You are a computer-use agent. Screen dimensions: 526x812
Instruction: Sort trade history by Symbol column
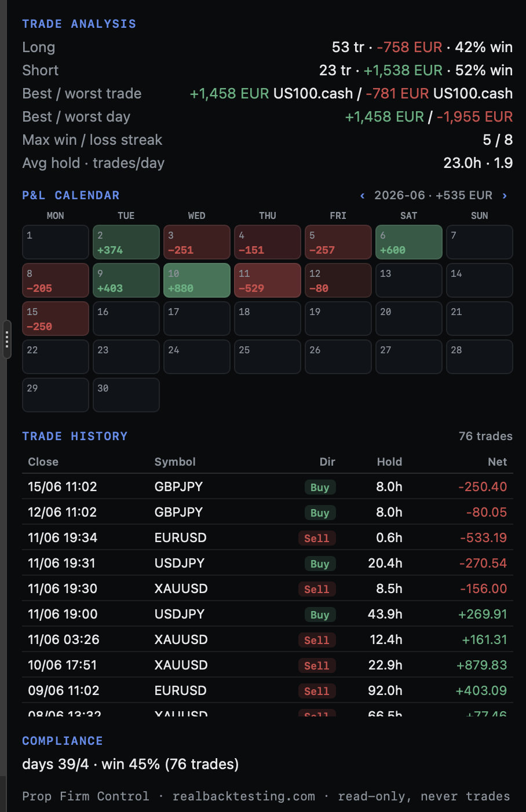click(175, 462)
